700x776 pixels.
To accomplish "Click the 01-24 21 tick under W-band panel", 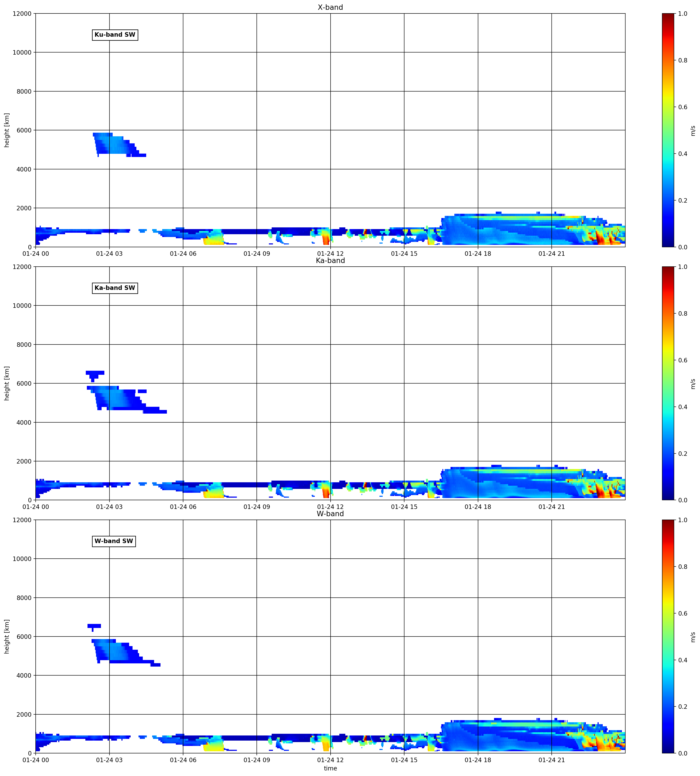I will point(551,760).
